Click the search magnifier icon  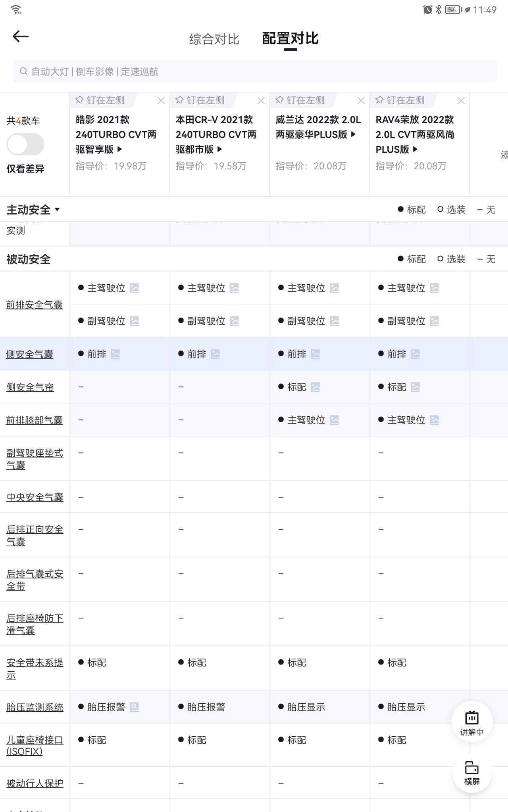pos(24,71)
